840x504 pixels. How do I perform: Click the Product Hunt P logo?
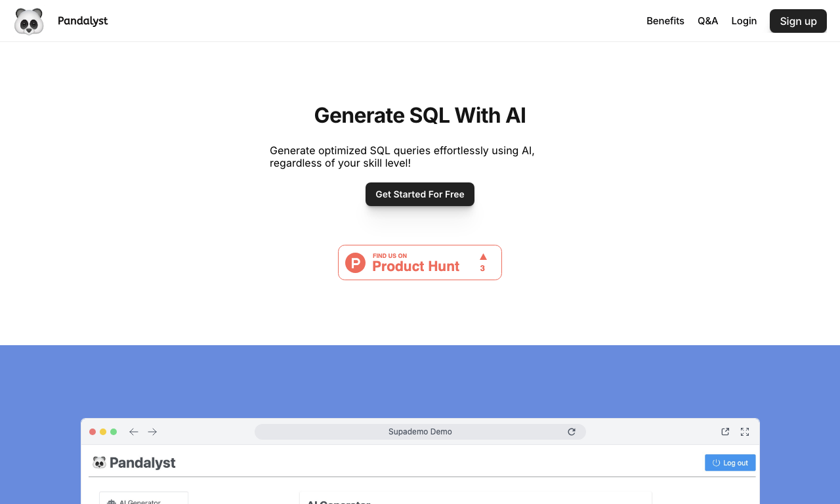(x=355, y=262)
